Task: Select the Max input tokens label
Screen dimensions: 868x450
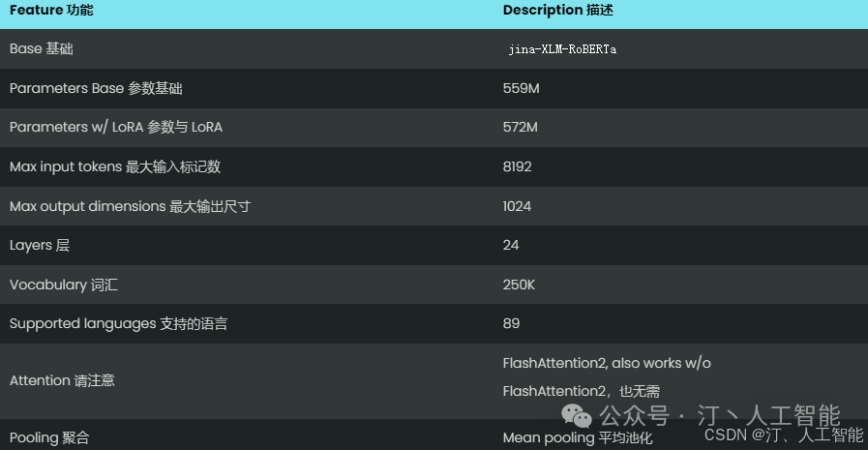Action: click(x=115, y=166)
